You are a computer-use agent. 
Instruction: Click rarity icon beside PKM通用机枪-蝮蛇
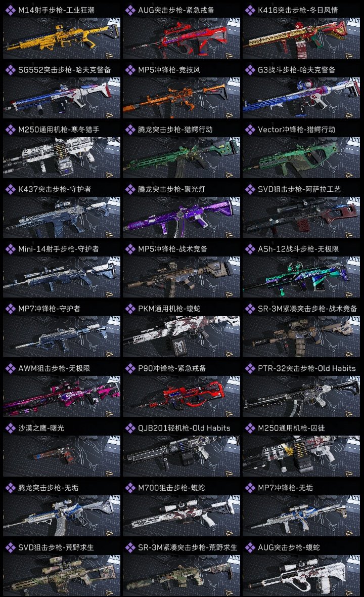pyautogui.click(x=130, y=309)
